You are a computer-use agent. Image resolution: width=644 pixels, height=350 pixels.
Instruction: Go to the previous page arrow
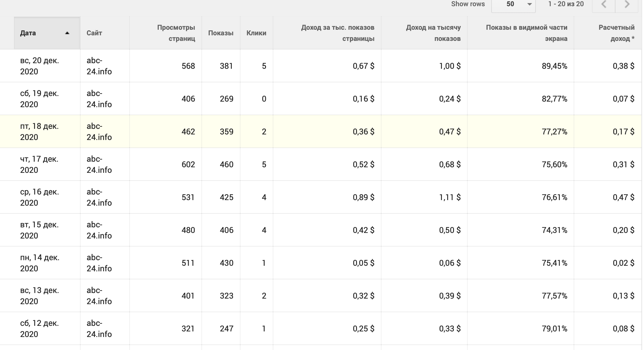point(603,4)
